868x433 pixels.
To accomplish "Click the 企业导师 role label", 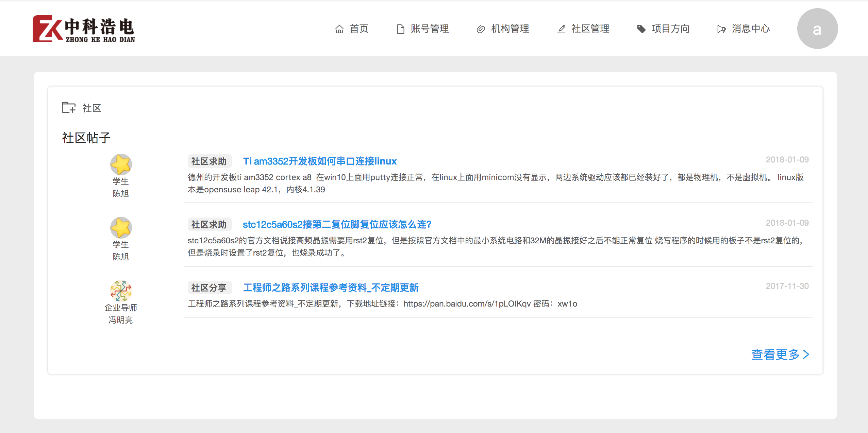I will [x=121, y=308].
